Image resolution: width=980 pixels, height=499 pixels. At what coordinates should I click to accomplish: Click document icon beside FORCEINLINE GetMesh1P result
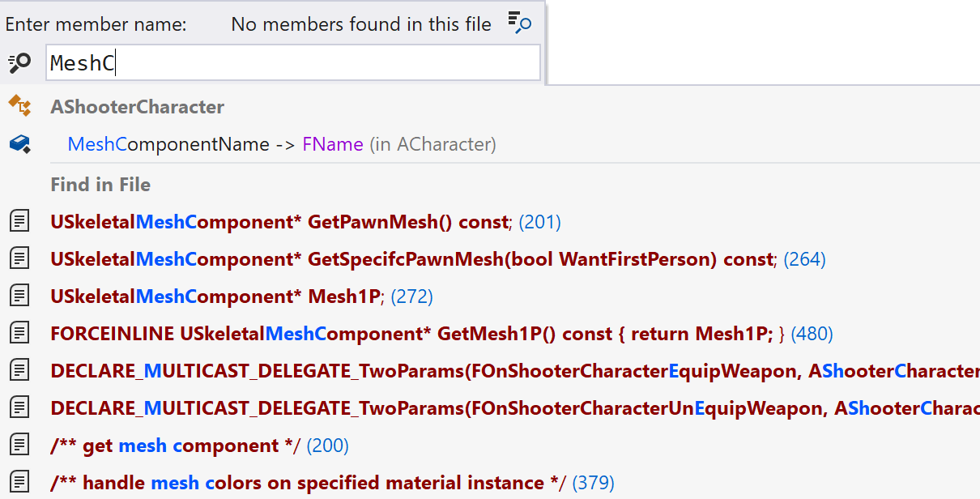pos(19,333)
